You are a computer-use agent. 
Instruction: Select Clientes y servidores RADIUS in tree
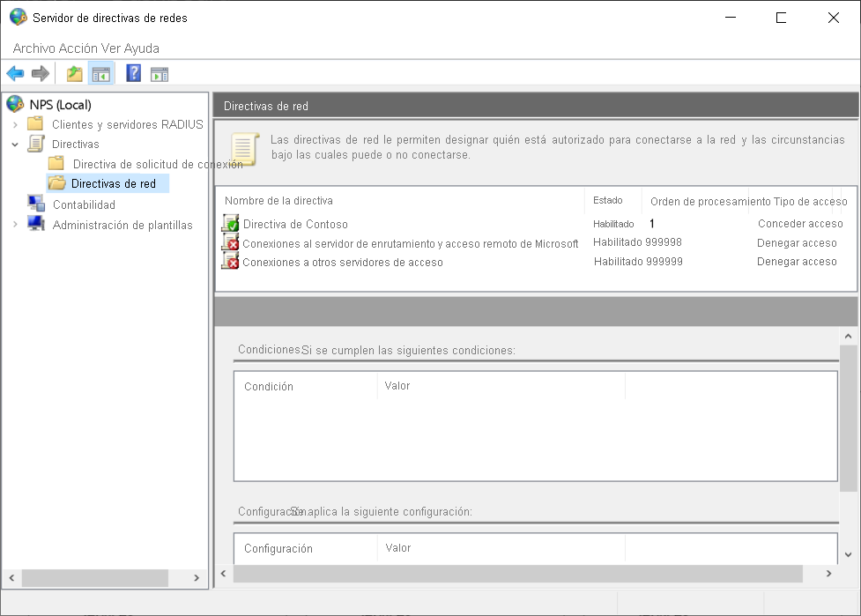(128, 124)
